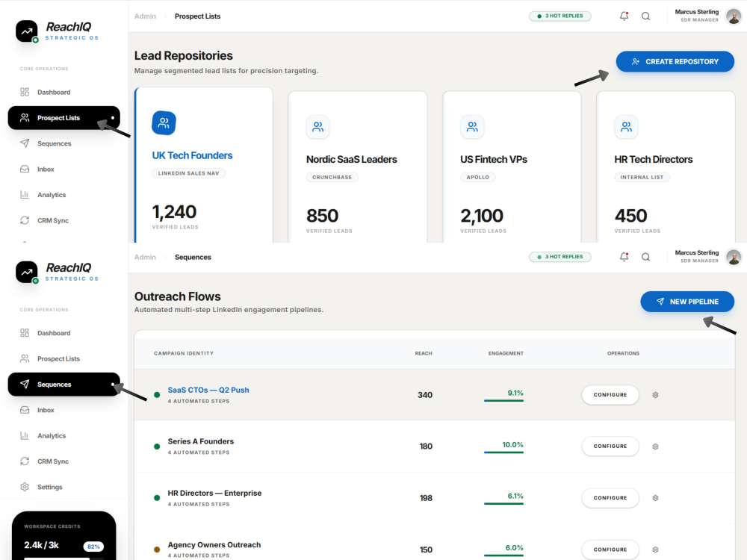Click Analytics chart icon in Prospect Lists screen sidebar

(25, 195)
